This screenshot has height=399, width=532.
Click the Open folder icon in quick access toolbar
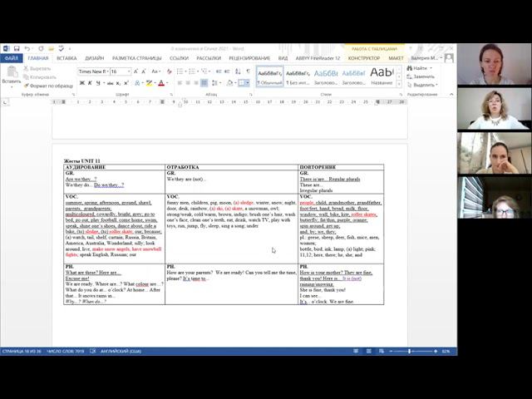point(51,48)
